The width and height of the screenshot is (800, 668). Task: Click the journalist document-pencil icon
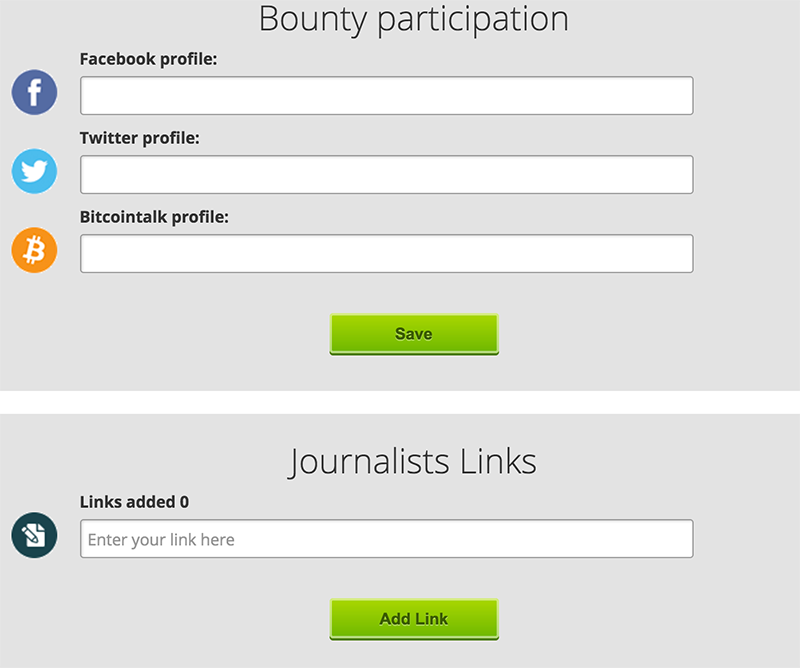tap(34, 535)
